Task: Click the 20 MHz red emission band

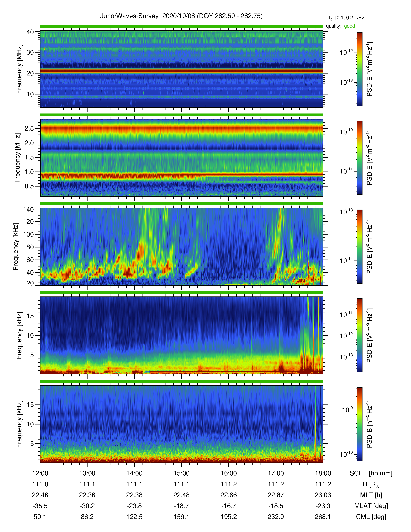Action: (x=181, y=71)
